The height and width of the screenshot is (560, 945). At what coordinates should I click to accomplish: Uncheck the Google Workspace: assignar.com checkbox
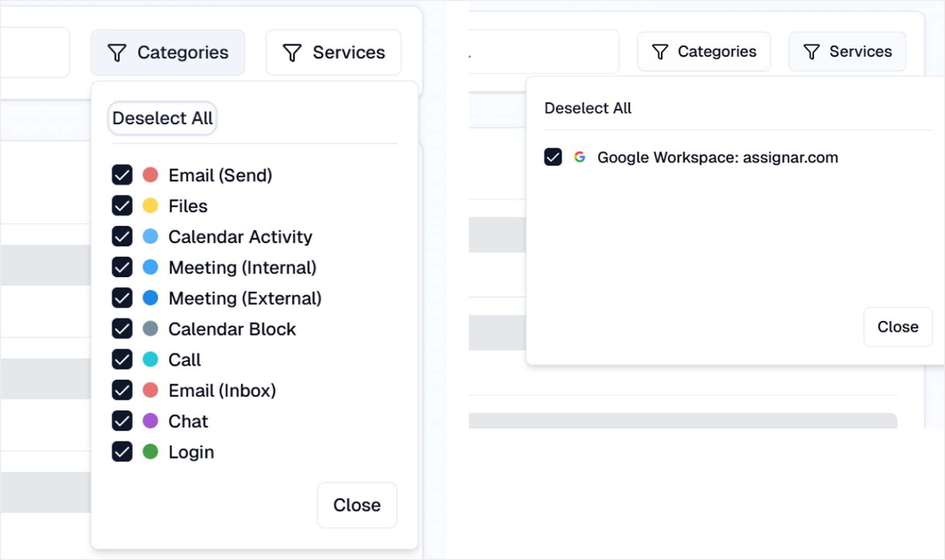point(553,157)
